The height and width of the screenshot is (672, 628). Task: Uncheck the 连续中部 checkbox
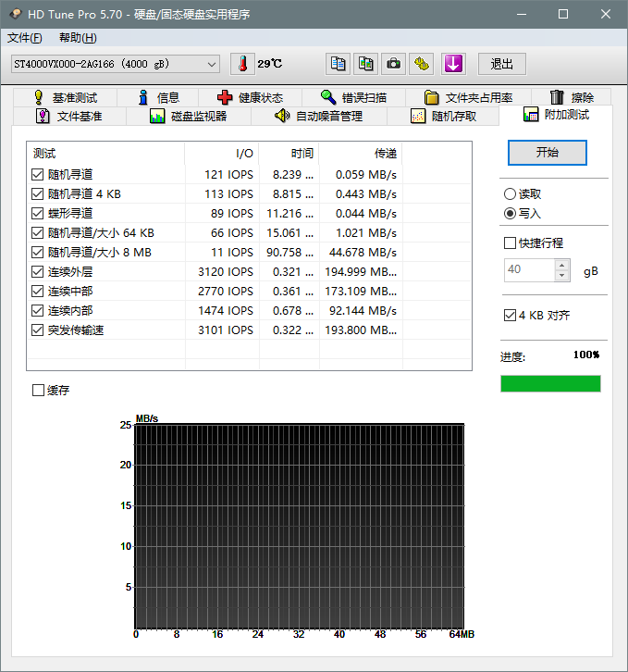(38, 291)
